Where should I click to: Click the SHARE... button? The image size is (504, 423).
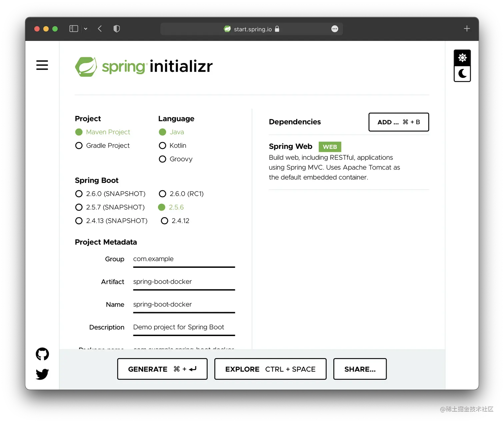pyautogui.click(x=360, y=369)
